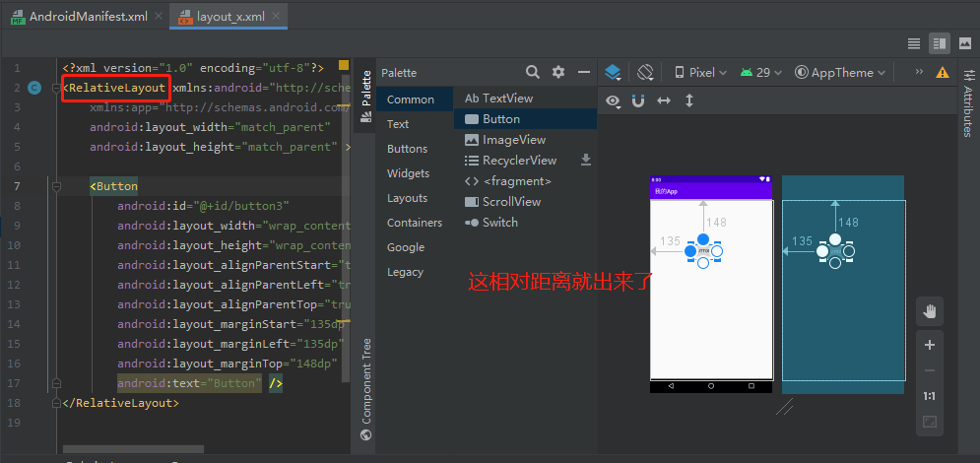The width and height of the screenshot is (980, 463).
Task: Click the top constraint handle in design preview
Action: pos(703,239)
